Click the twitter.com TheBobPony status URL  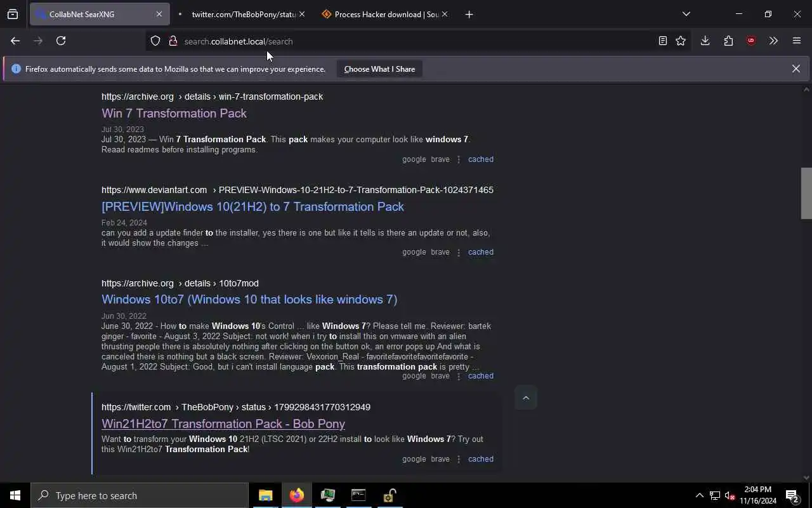(x=236, y=407)
